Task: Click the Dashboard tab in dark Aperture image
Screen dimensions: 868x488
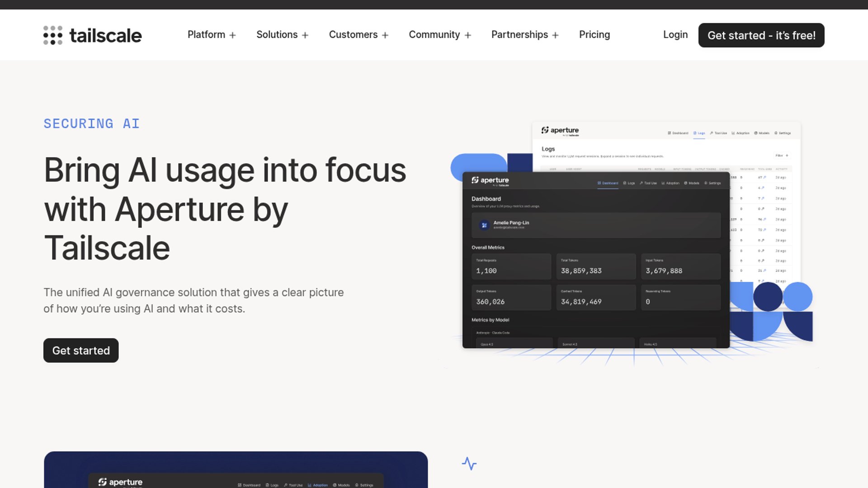Action: coord(608,183)
